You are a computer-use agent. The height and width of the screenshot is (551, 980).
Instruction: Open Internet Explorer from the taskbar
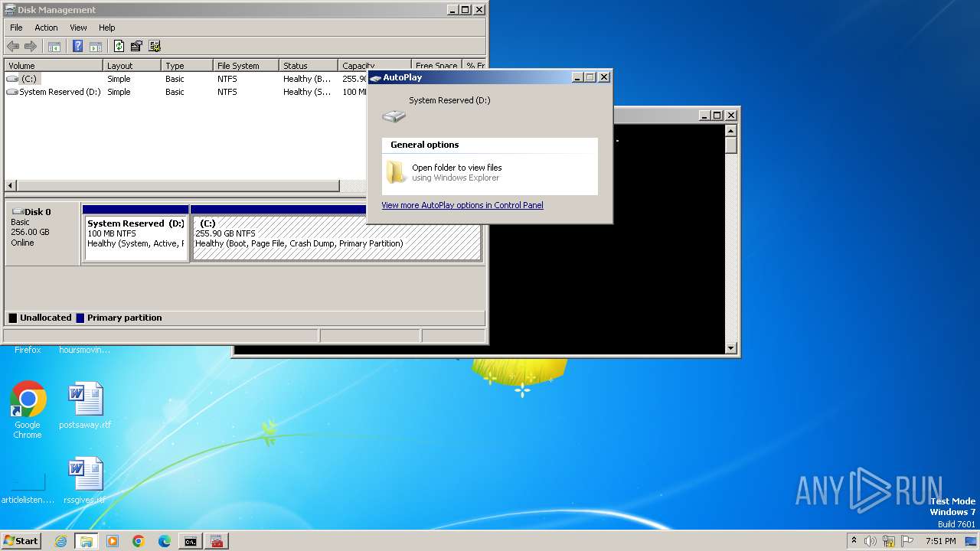(61, 541)
